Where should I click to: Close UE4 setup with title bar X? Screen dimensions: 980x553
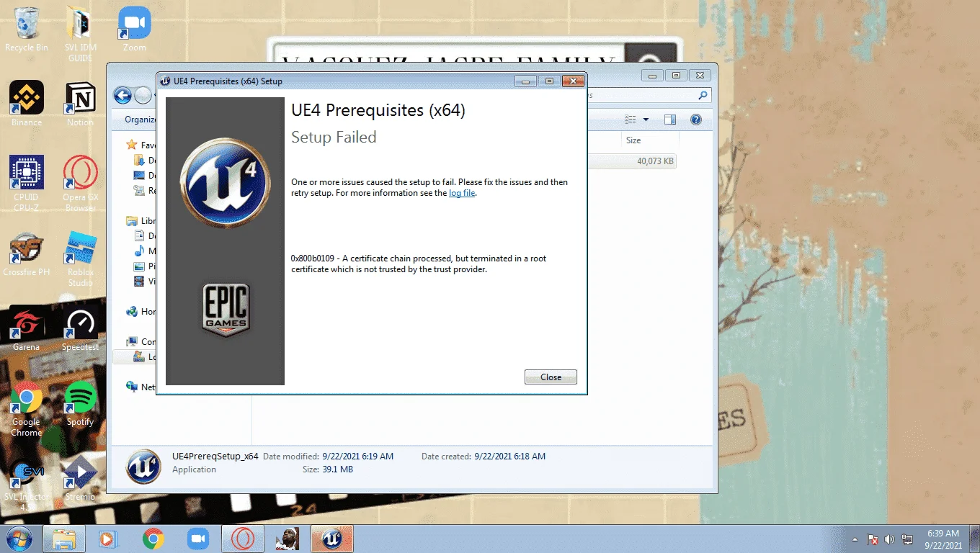(x=572, y=81)
